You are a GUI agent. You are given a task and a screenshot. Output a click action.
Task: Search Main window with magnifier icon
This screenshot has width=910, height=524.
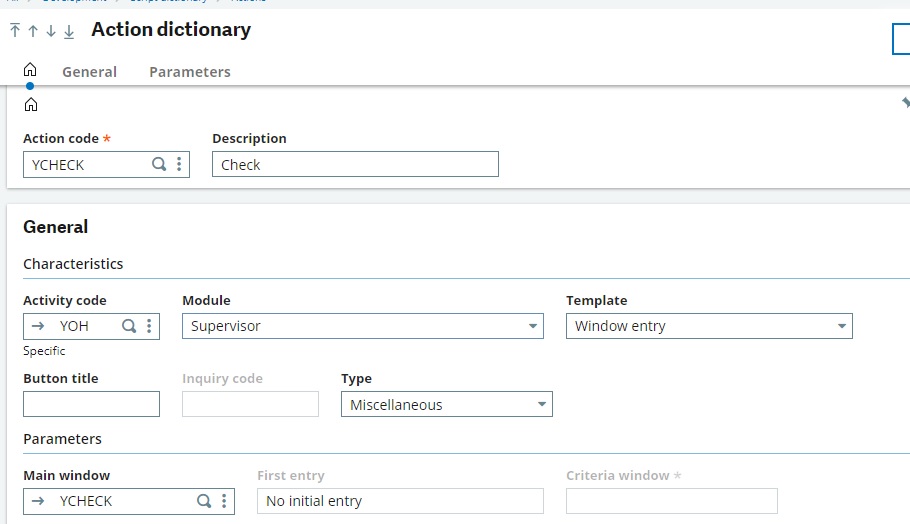pyautogui.click(x=204, y=501)
